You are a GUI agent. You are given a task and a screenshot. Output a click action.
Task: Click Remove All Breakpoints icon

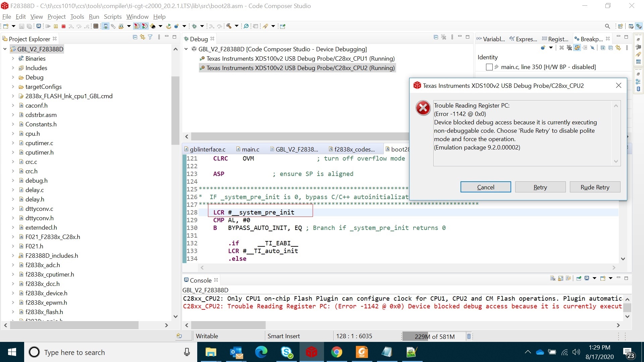pyautogui.click(x=569, y=48)
